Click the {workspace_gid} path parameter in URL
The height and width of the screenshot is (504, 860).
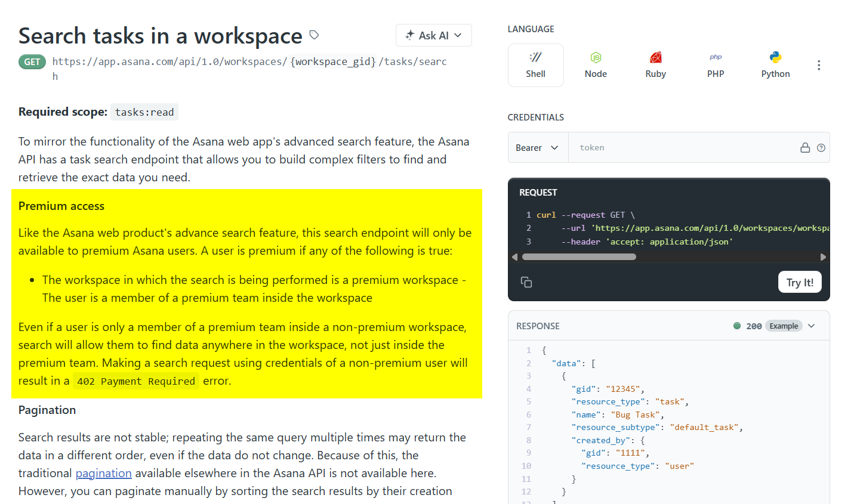333,61
